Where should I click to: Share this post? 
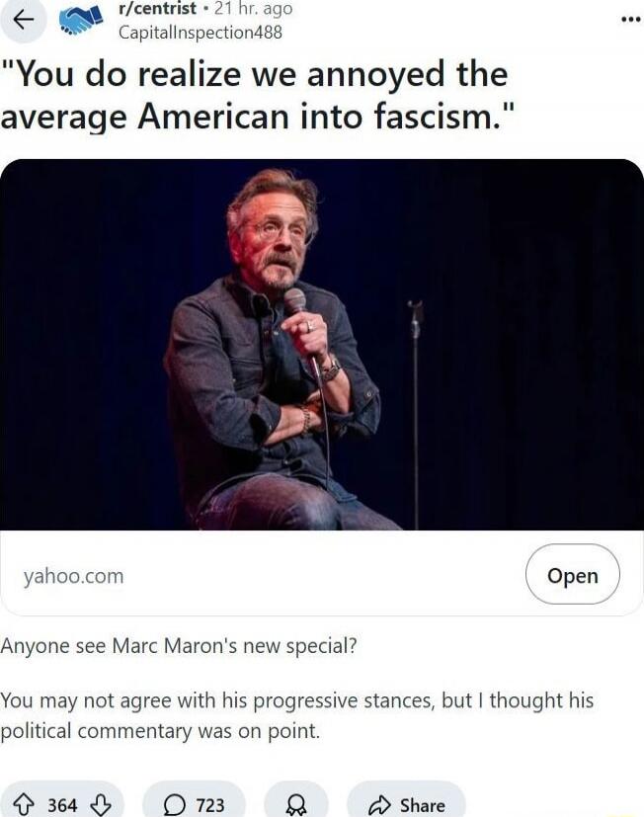point(406,804)
